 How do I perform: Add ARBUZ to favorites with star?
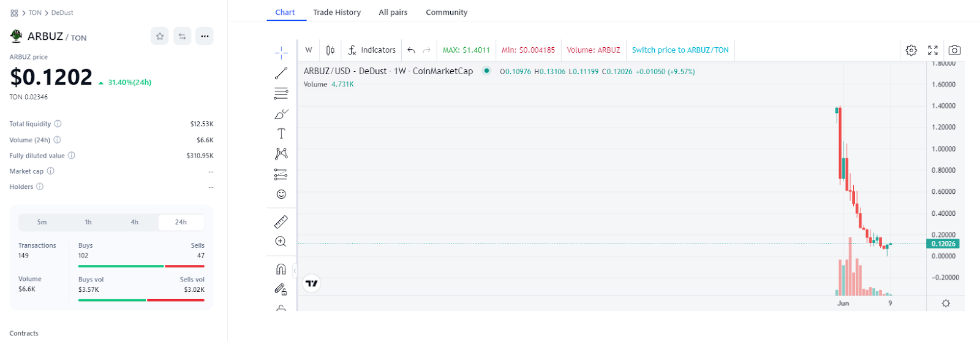[160, 36]
